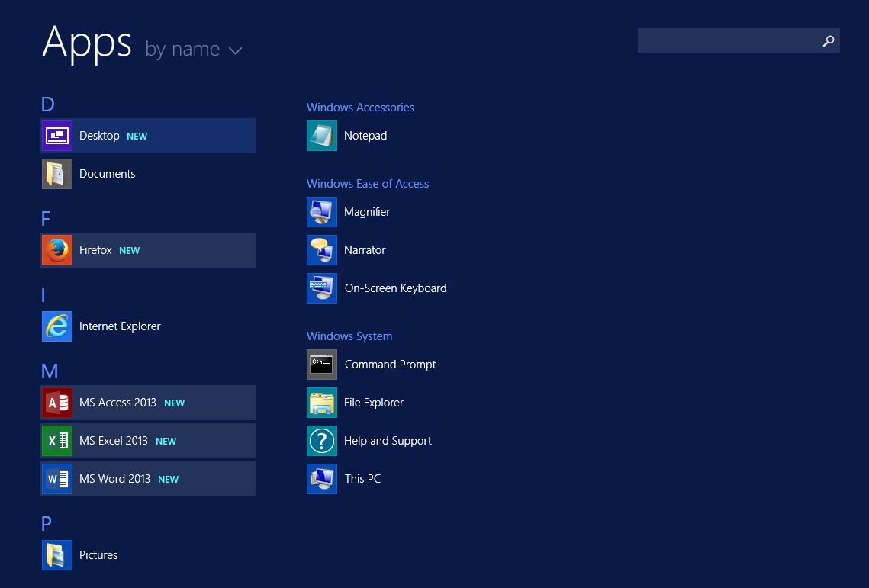Open the Pictures folder icon
This screenshot has height=588, width=869.
click(57, 555)
